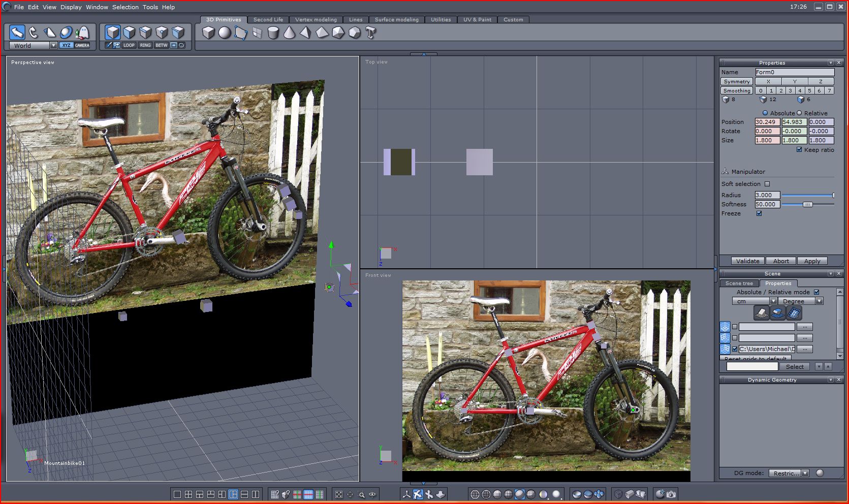Pick the cylinder primitive icon
The image size is (849, 504).
click(x=273, y=33)
